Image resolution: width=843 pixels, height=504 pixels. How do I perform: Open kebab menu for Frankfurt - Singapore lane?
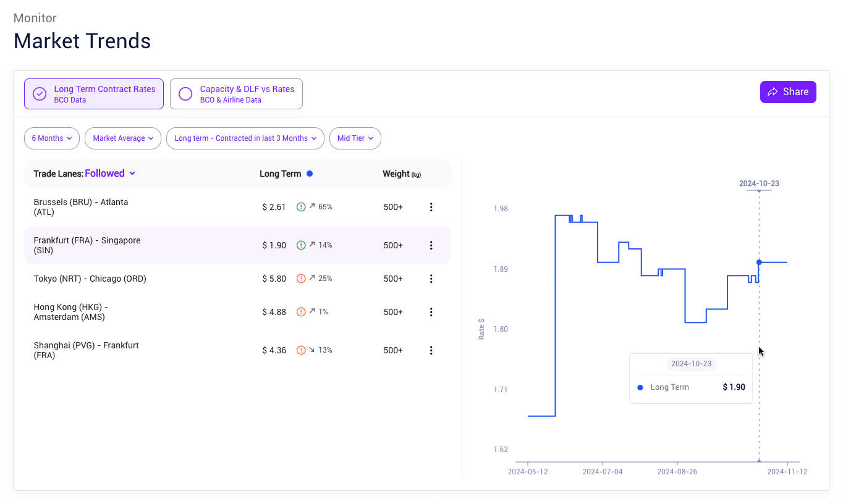tap(431, 245)
